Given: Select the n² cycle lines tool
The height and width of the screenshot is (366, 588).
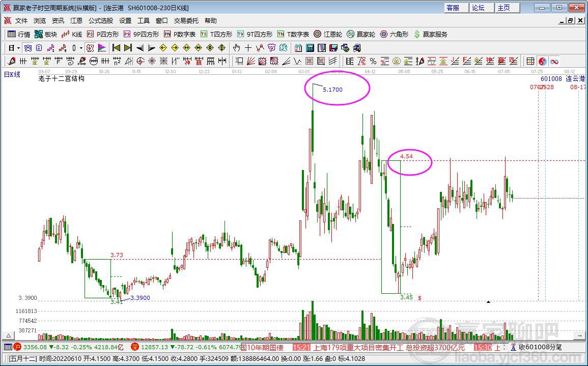Looking at the screenshot, I should (x=117, y=61).
